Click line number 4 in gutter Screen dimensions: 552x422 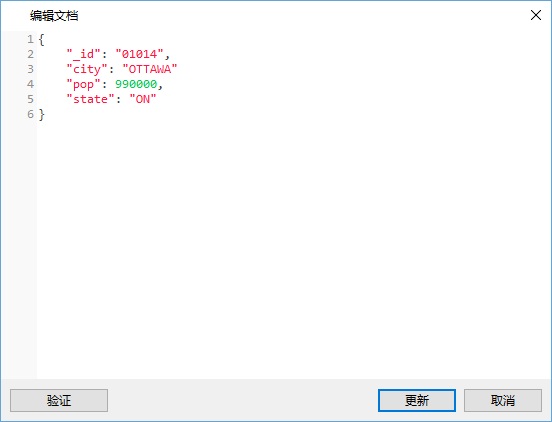31,84
